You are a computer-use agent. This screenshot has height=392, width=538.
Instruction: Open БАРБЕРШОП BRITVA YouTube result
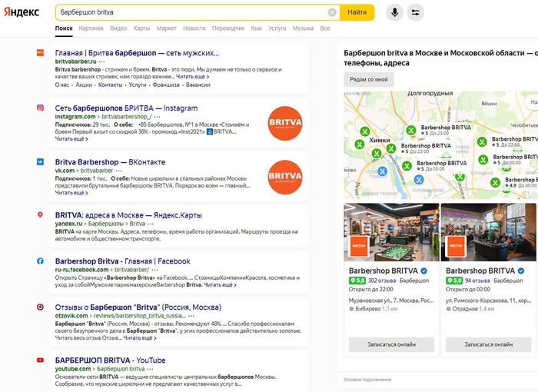coord(110,360)
